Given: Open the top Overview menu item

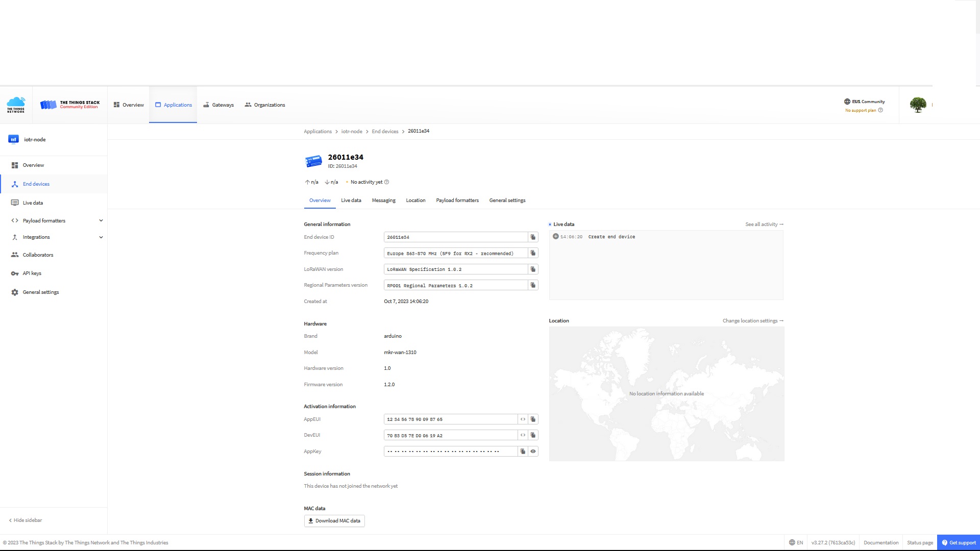Looking at the screenshot, I should coord(129,105).
